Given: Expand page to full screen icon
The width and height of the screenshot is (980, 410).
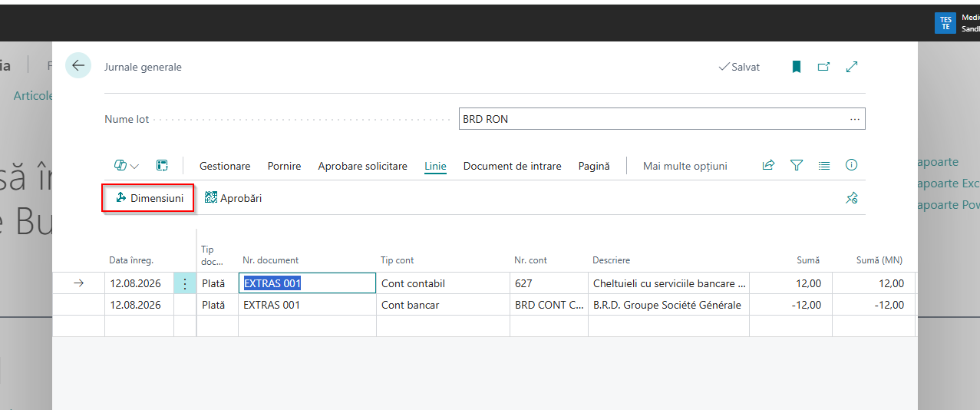Looking at the screenshot, I should tap(851, 67).
